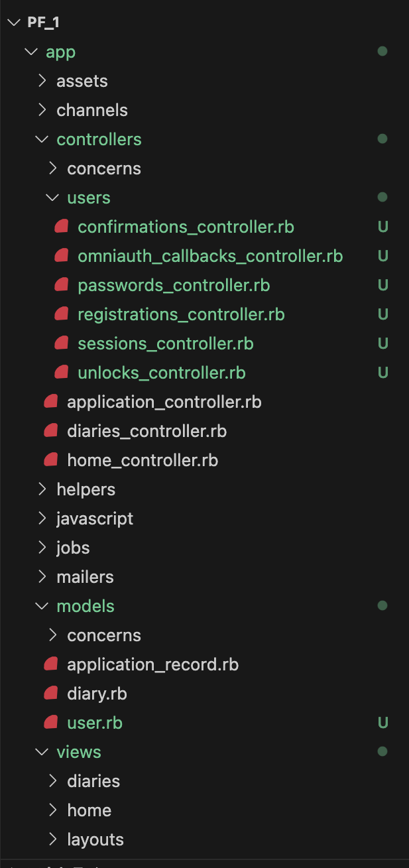409x868 pixels.
Task: Click the Ruby icon next to application_record.rb
Action: point(51,664)
